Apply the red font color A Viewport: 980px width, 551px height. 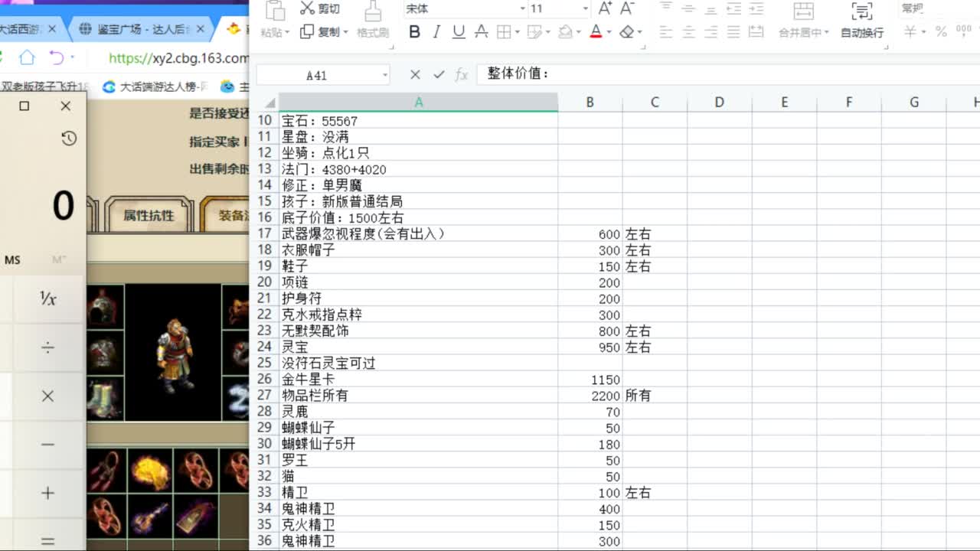tap(595, 32)
